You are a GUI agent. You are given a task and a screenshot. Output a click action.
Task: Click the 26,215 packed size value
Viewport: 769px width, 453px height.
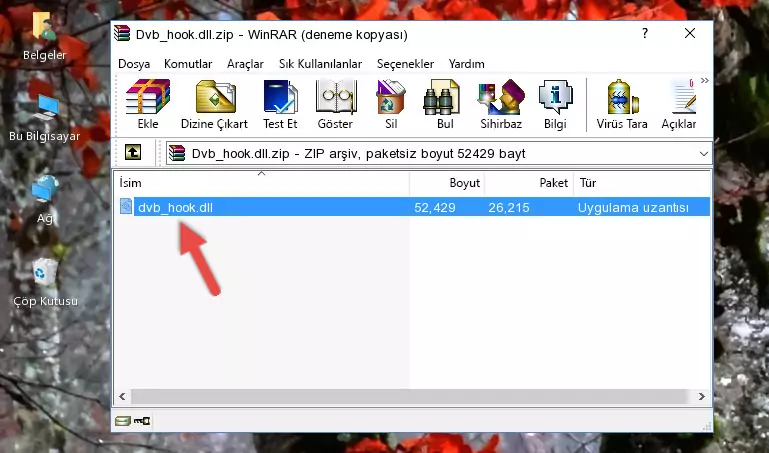[509, 207]
